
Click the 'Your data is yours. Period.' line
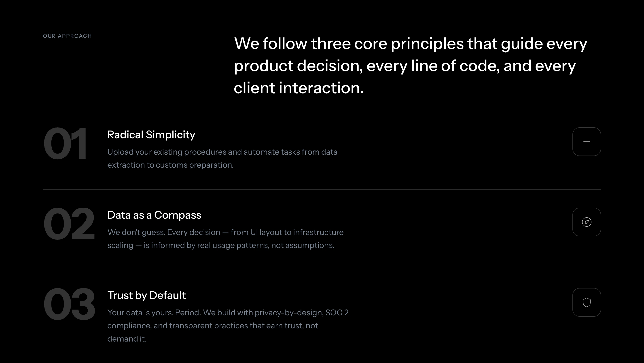tap(228, 313)
